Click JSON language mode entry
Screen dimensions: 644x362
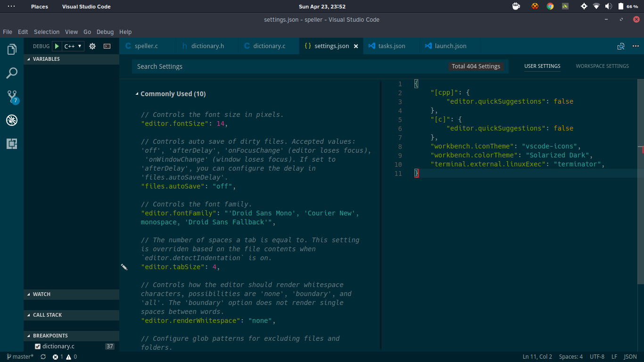(630, 357)
